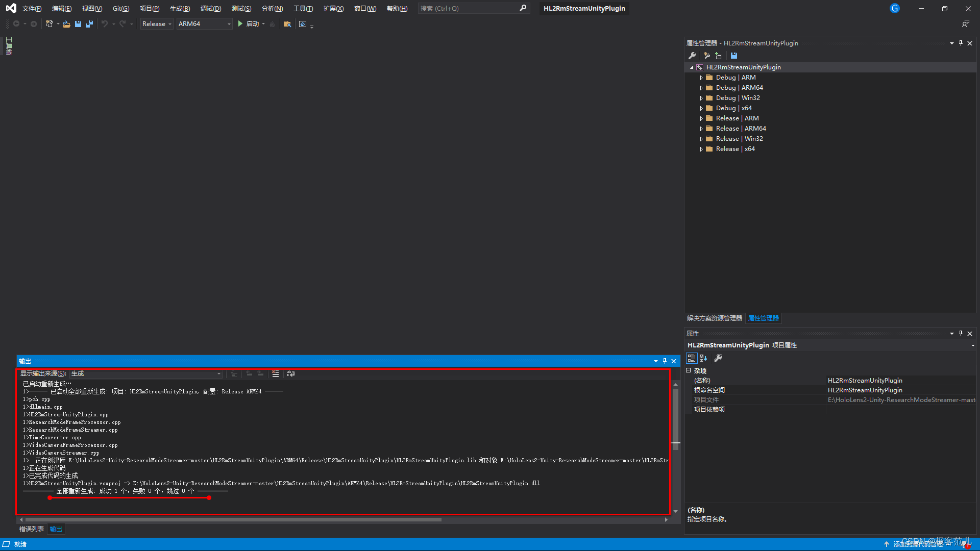Click the Add New Property Sheet wand icon
Viewport: 980px width, 551px height.
coord(706,56)
